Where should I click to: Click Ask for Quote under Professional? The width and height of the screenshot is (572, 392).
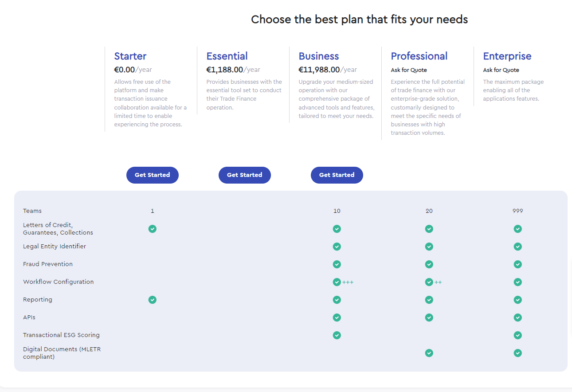coord(409,70)
